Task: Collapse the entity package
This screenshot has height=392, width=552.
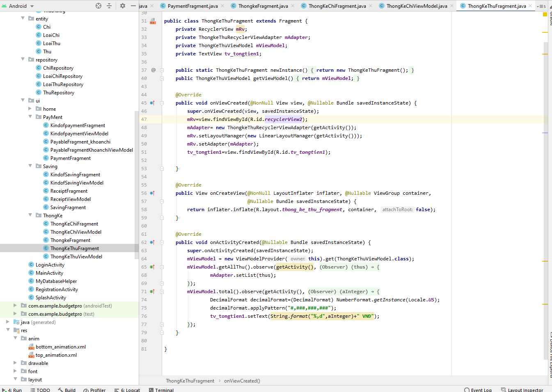Action: [x=23, y=18]
